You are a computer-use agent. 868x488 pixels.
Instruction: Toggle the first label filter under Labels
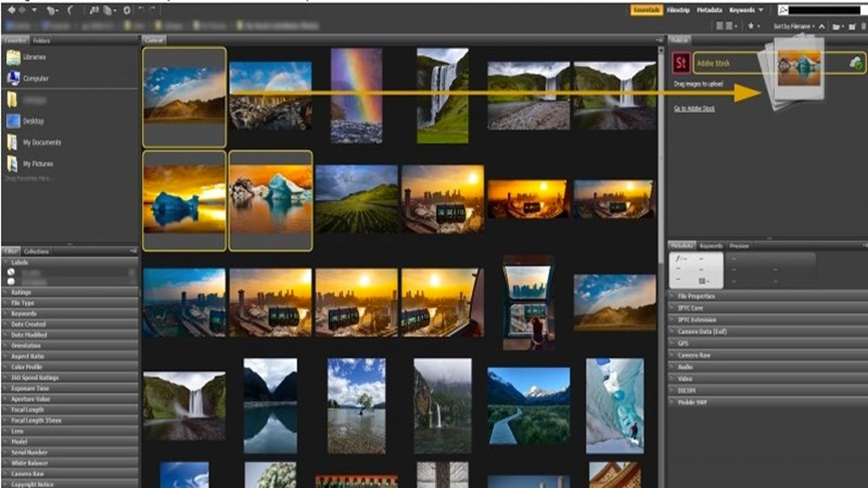pos(11,272)
